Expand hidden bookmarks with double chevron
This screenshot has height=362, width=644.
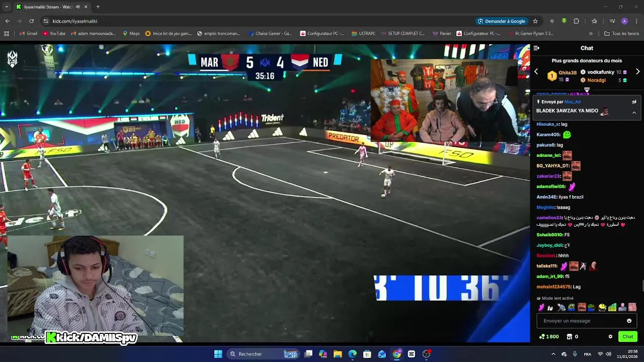(591, 34)
